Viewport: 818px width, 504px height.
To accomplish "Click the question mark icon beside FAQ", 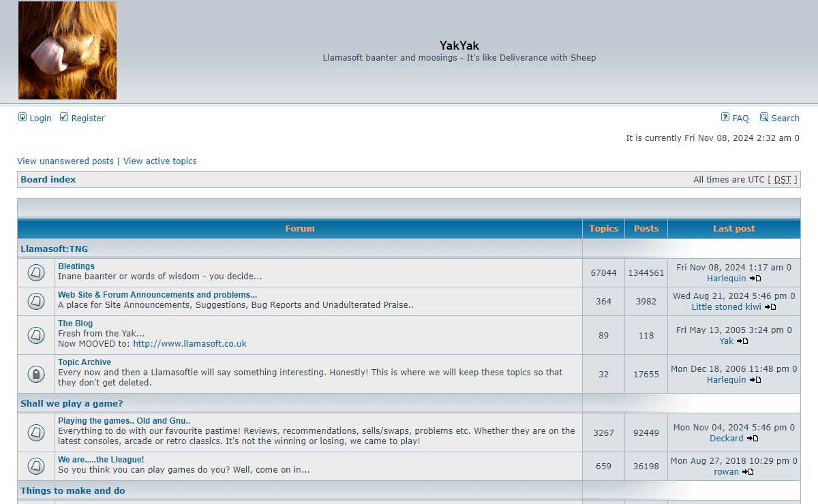I will click(x=725, y=117).
